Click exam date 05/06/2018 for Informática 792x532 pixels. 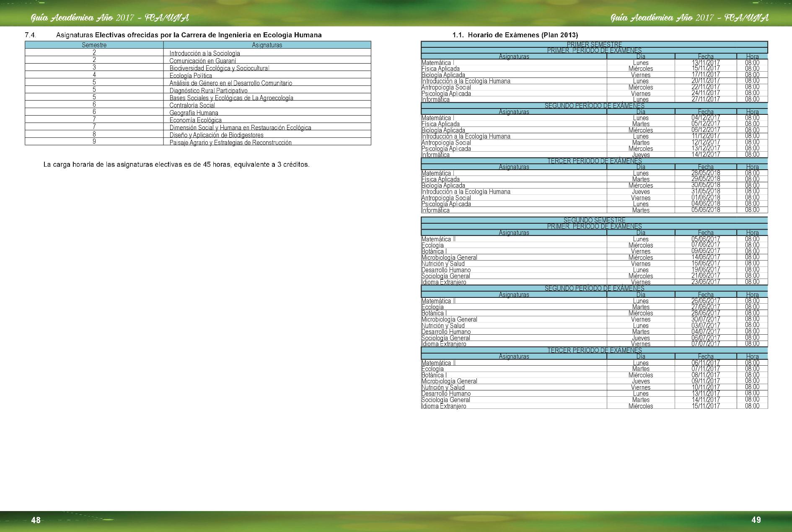[706, 209]
